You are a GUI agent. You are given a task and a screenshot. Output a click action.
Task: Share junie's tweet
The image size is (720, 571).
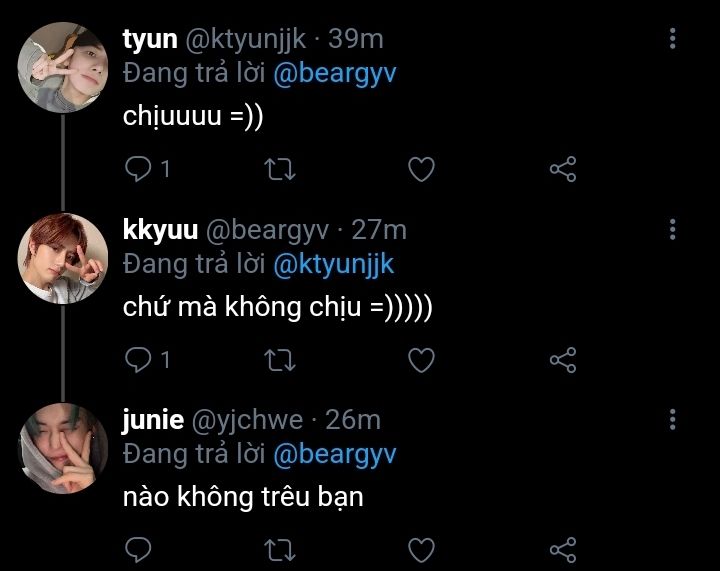click(x=562, y=550)
